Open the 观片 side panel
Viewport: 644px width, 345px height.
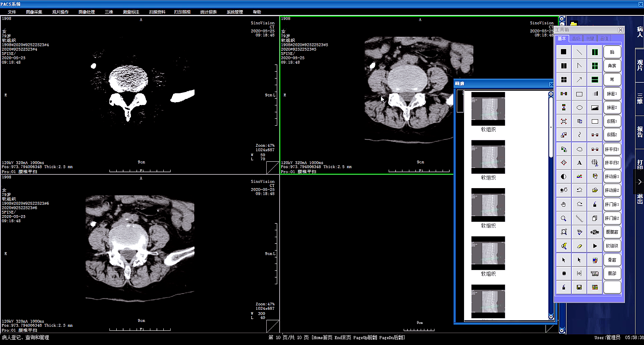640,65
